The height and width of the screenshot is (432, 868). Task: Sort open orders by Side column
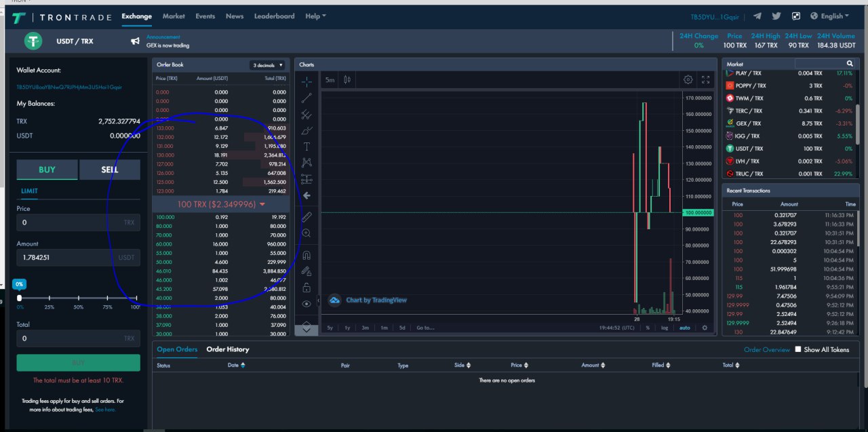[x=461, y=365]
